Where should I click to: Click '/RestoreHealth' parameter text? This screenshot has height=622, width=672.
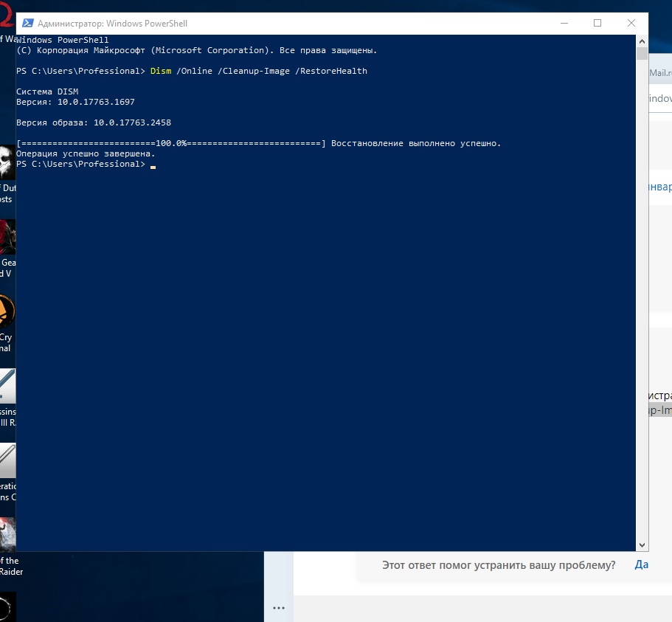331,71
